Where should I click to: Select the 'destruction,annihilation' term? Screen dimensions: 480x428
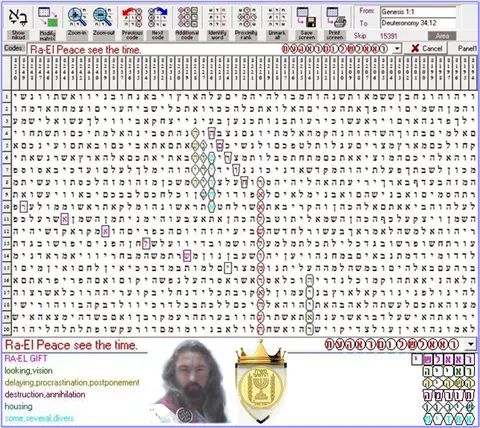point(45,394)
